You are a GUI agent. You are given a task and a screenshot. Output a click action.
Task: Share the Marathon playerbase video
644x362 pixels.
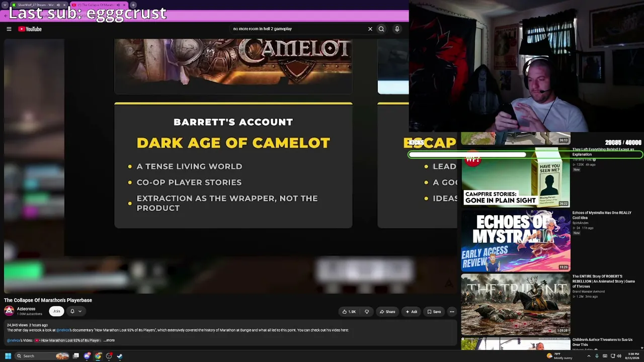(387, 312)
